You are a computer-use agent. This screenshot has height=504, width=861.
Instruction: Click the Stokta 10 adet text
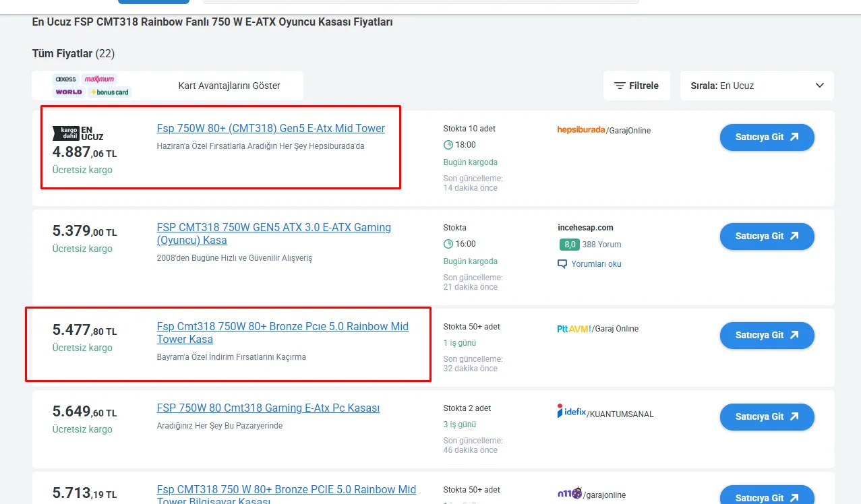click(x=469, y=129)
